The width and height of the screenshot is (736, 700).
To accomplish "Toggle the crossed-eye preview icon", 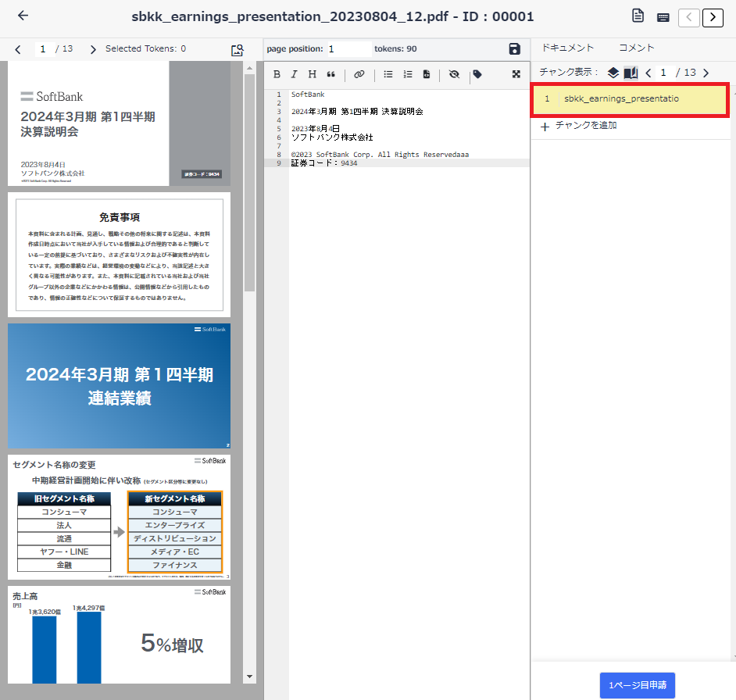I will [x=454, y=74].
